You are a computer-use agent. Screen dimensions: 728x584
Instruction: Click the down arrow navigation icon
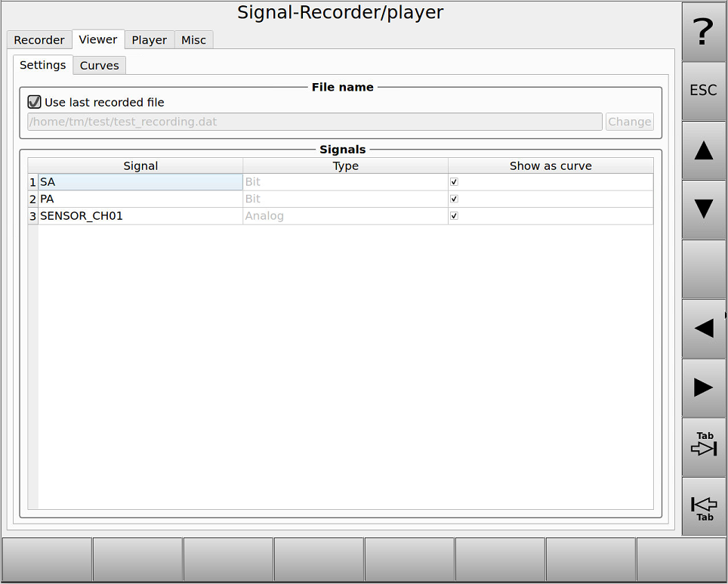point(703,209)
